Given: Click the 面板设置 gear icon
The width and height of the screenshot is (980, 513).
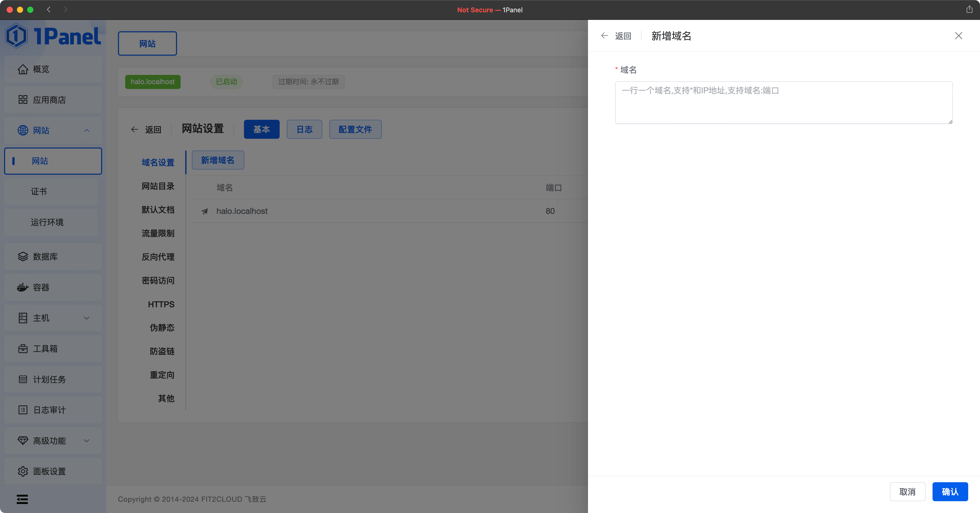Looking at the screenshot, I should click(x=23, y=471).
